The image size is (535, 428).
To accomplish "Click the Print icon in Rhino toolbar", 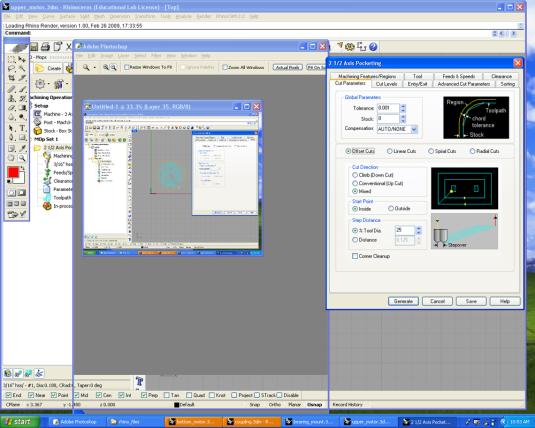I will pyautogui.click(x=46, y=46).
